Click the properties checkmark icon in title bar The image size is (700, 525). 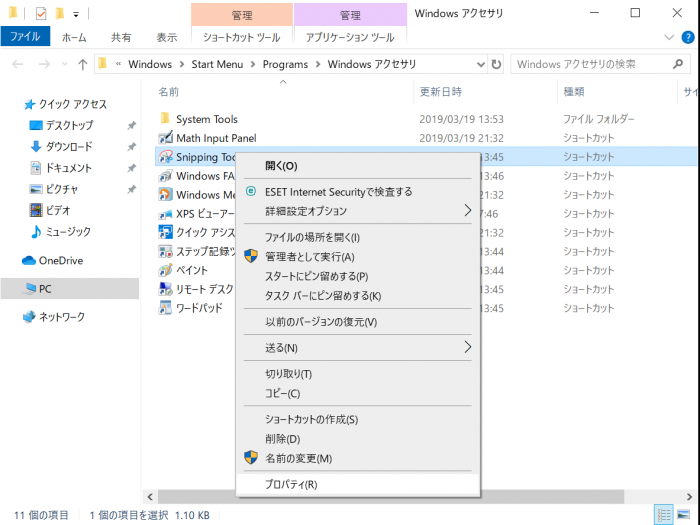point(41,14)
